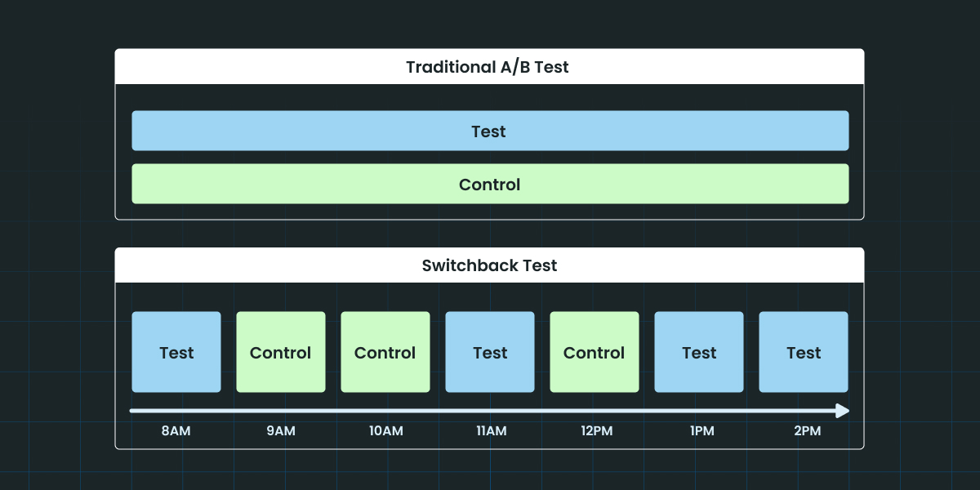
Task: Click the Traditional A/B Test header
Action: (x=489, y=67)
